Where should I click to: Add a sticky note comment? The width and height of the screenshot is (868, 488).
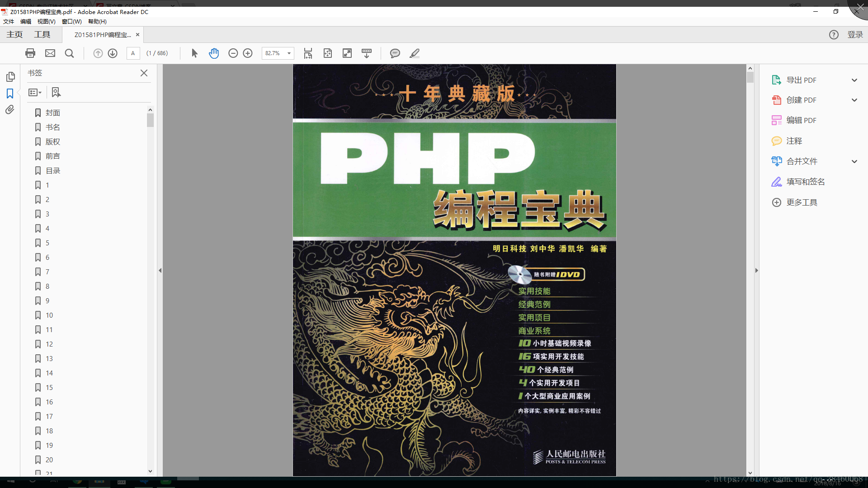click(395, 53)
